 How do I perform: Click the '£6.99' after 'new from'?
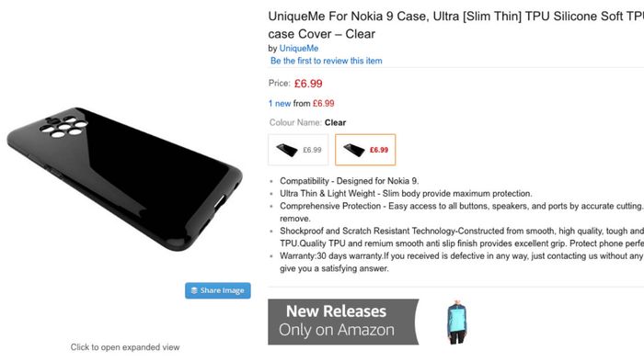tap(323, 103)
